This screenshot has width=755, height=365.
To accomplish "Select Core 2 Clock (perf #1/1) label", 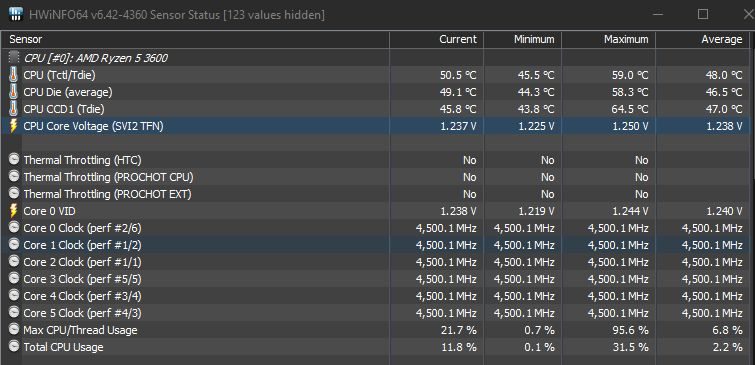I will pyautogui.click(x=82, y=262).
